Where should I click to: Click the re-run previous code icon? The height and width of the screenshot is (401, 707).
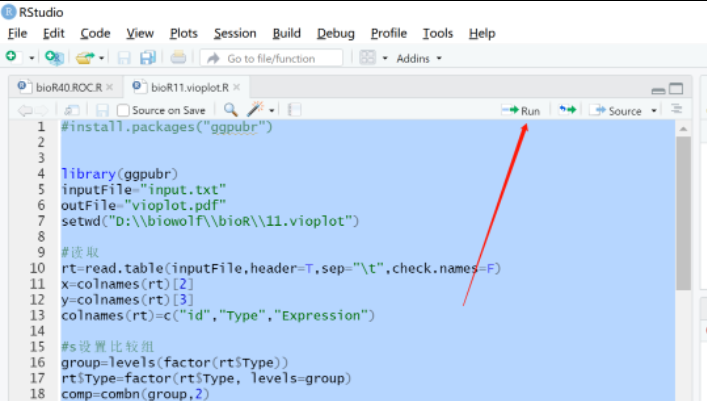click(567, 110)
